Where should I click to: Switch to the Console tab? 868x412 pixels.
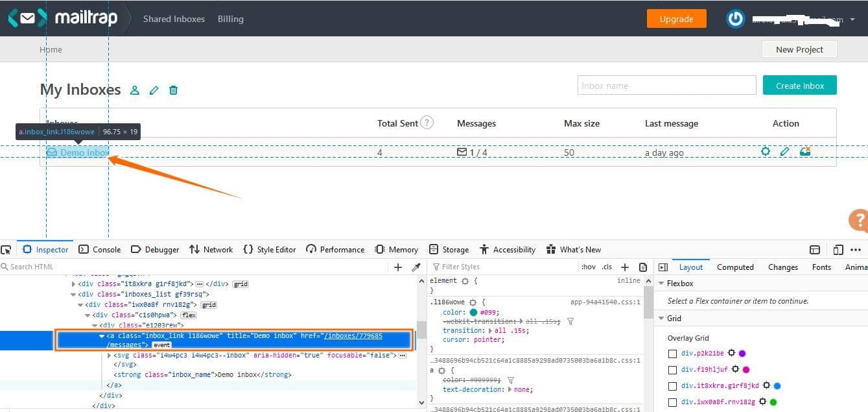(x=100, y=250)
